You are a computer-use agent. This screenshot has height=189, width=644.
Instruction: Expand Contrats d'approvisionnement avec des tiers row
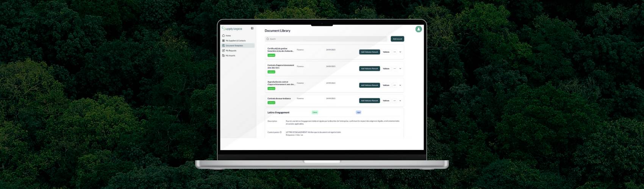pos(400,69)
